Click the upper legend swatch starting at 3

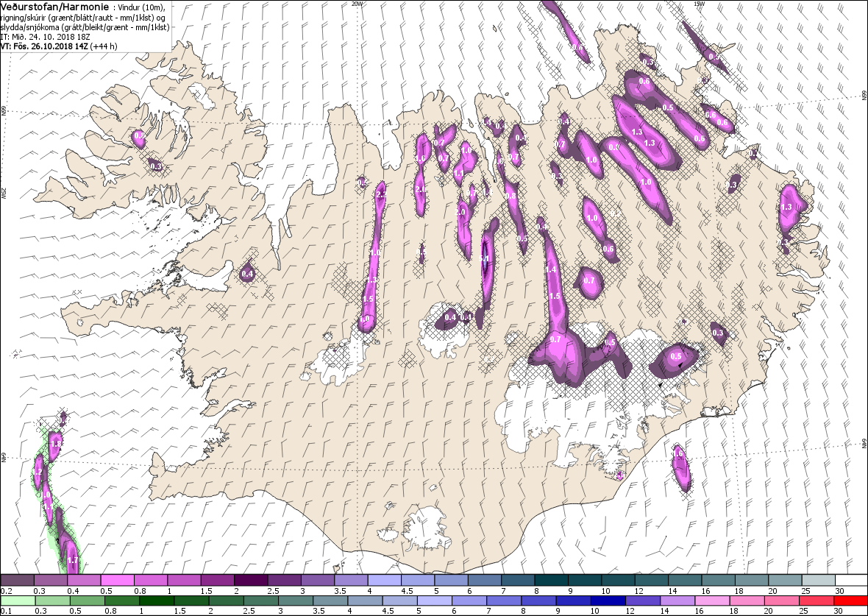coord(318,580)
